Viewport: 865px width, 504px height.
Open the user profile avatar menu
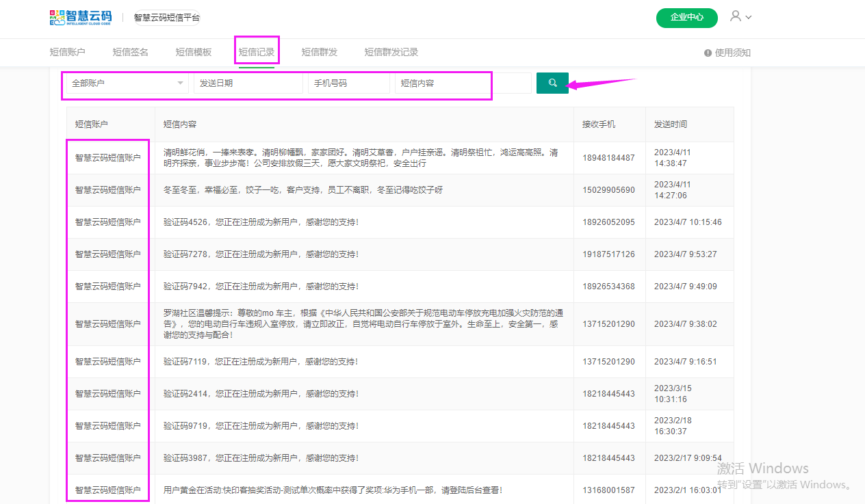(736, 16)
